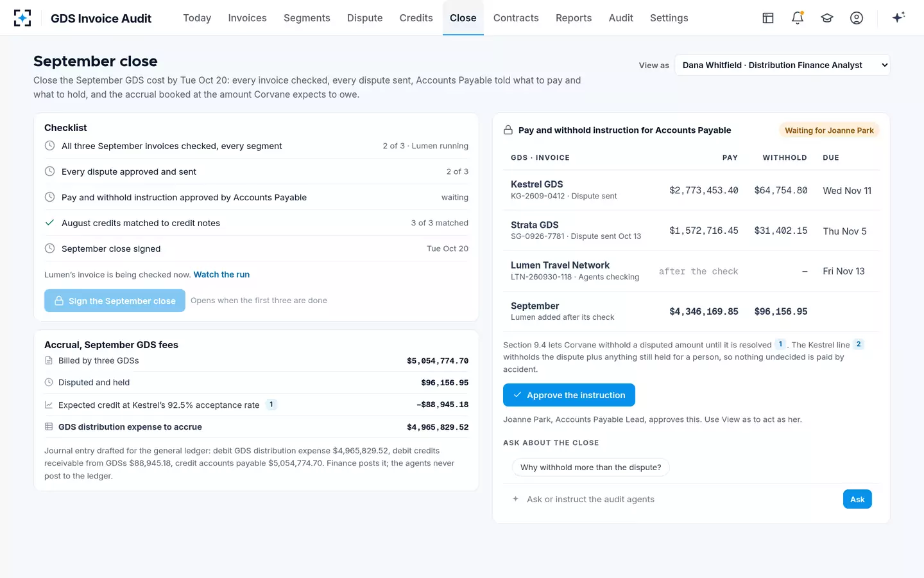Screen dimensions: 924x578
Task: Click document icon beside 'Billed by three GDSs'
Action: point(49,361)
